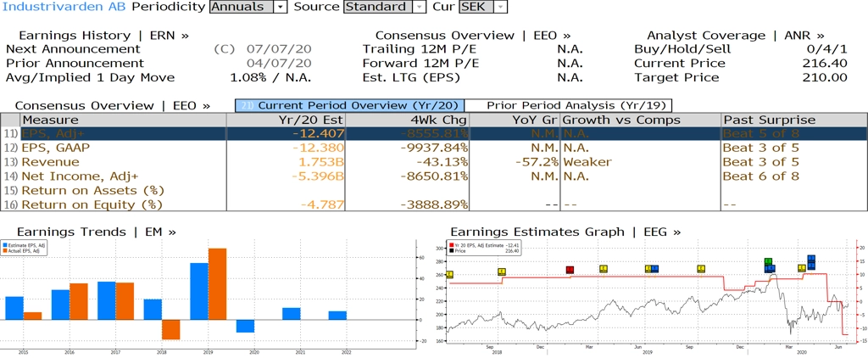
Task: Select yellow earnings marker near Mar 2019
Action: pyautogui.click(x=604, y=269)
